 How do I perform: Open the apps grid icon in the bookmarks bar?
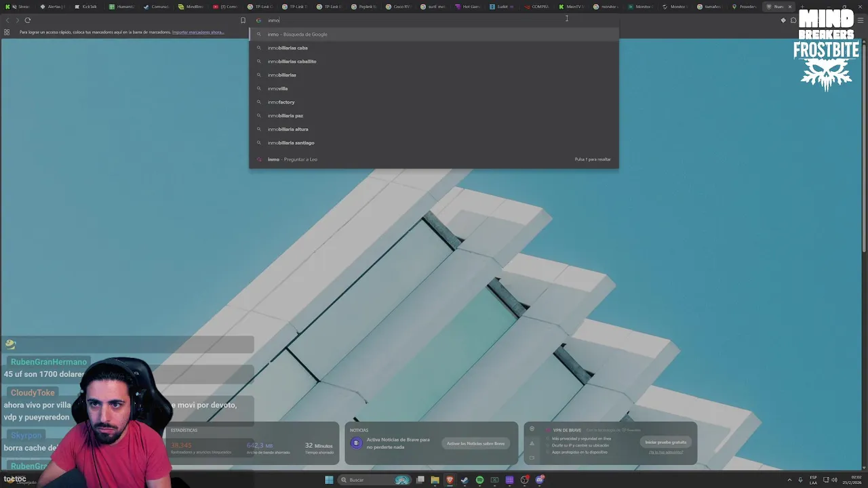(x=7, y=32)
